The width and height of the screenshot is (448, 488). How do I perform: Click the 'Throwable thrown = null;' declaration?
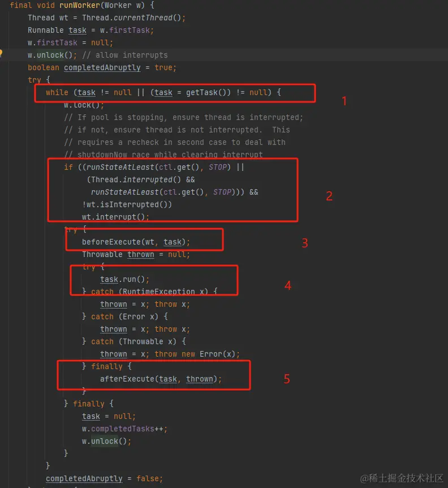click(136, 254)
